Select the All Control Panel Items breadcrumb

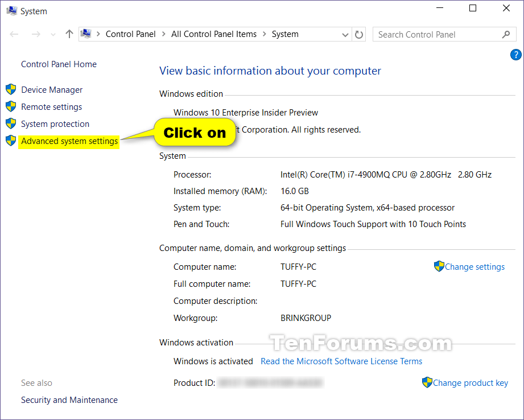pos(214,34)
